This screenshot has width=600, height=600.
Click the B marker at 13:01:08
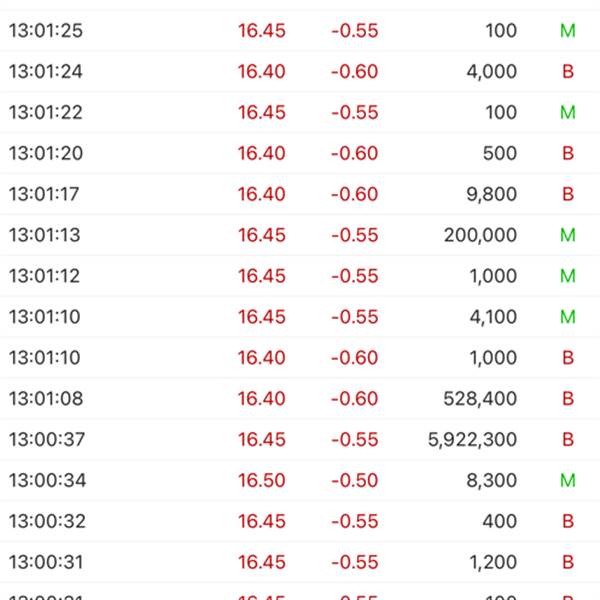(568, 399)
